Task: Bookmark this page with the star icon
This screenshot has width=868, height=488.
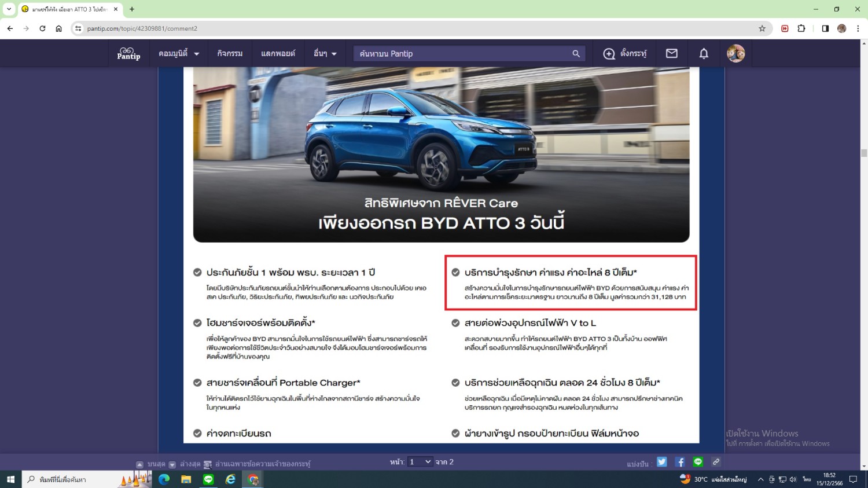Action: tap(762, 28)
